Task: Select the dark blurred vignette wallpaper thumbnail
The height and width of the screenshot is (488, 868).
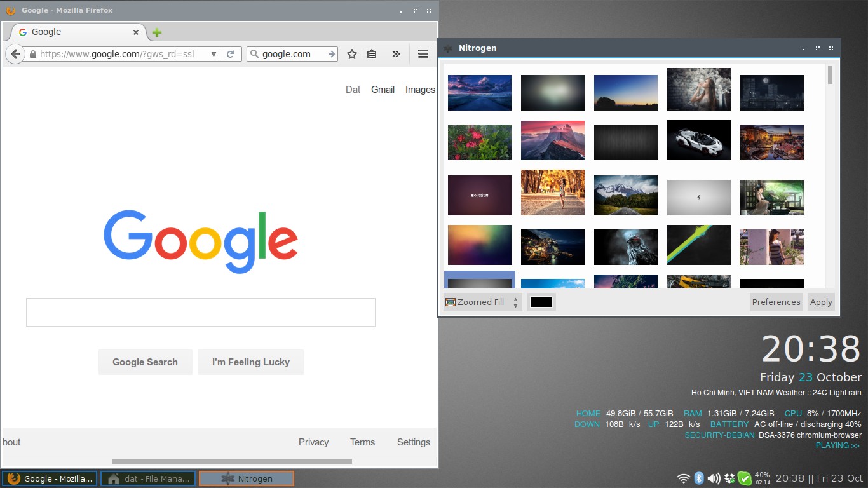Action: 553,93
